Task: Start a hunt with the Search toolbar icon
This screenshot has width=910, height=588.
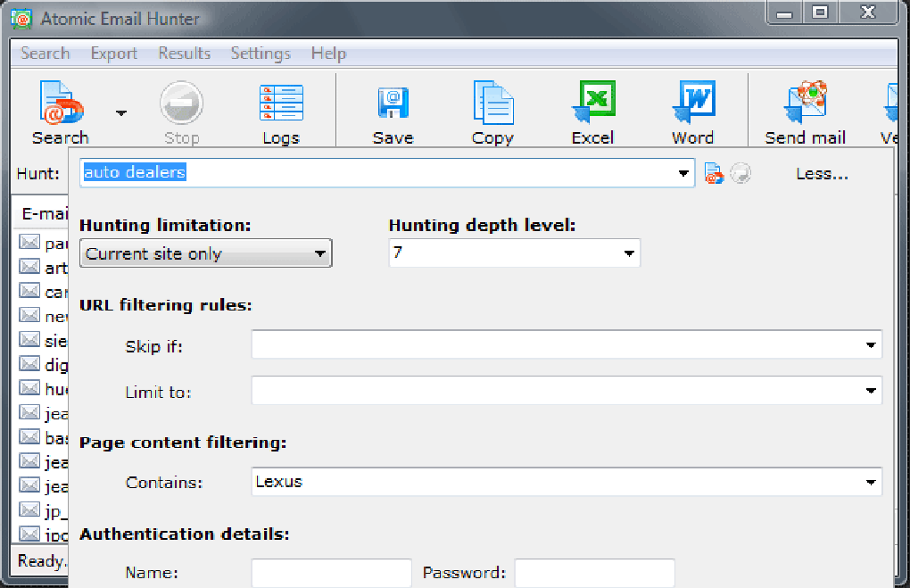Action: 61,112
